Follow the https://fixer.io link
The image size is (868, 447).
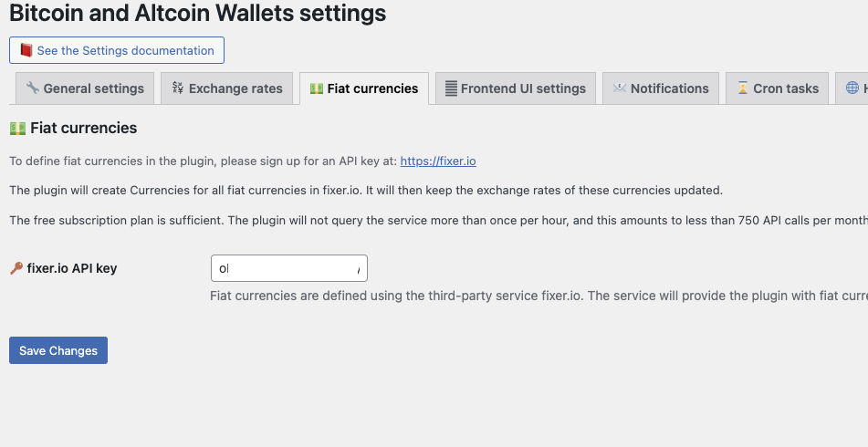coord(438,161)
